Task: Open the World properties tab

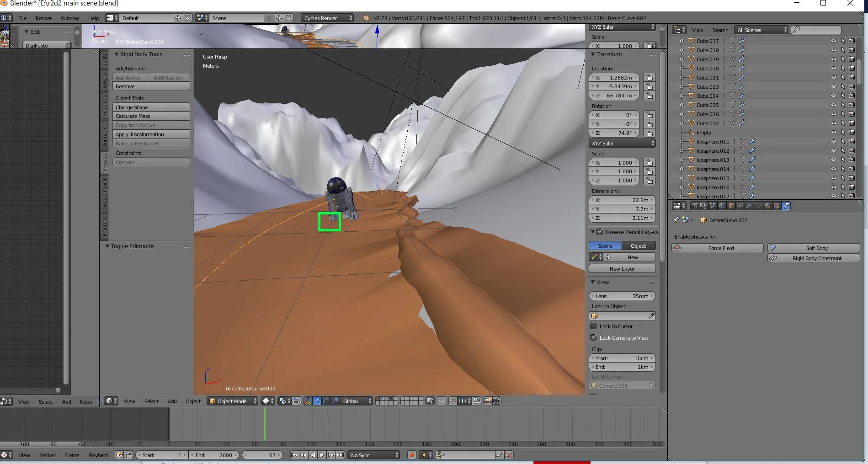Action: point(721,206)
